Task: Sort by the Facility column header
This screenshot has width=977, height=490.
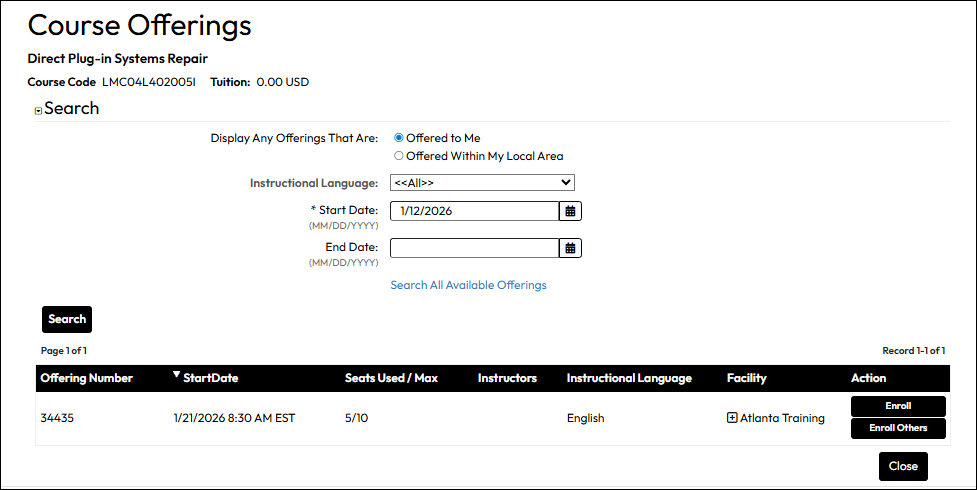Action: click(x=746, y=378)
